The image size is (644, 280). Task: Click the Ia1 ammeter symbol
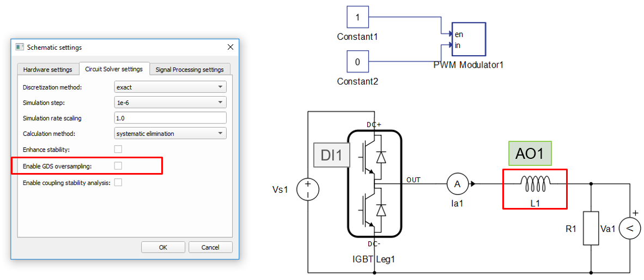coord(458,184)
